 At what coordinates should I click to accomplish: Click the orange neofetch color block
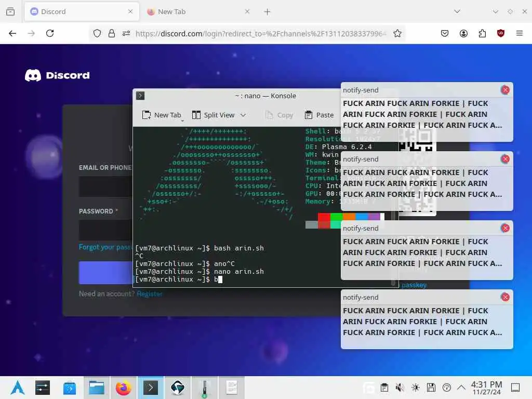coord(349,217)
